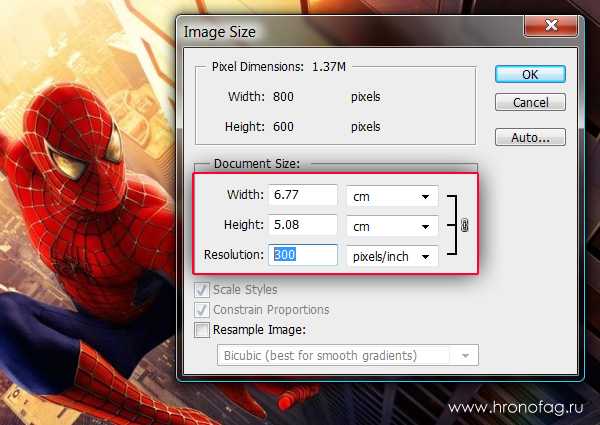Click the OK button
The width and height of the screenshot is (600, 425).
pyautogui.click(x=530, y=74)
